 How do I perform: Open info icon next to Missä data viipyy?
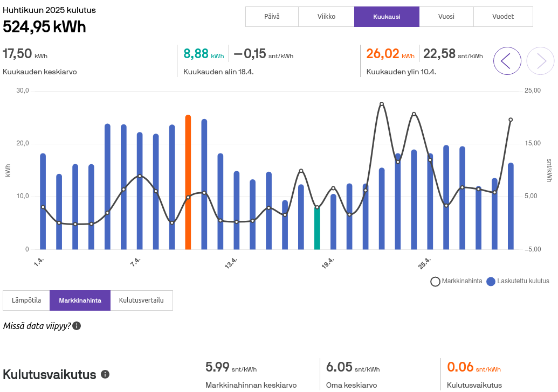[x=77, y=326]
